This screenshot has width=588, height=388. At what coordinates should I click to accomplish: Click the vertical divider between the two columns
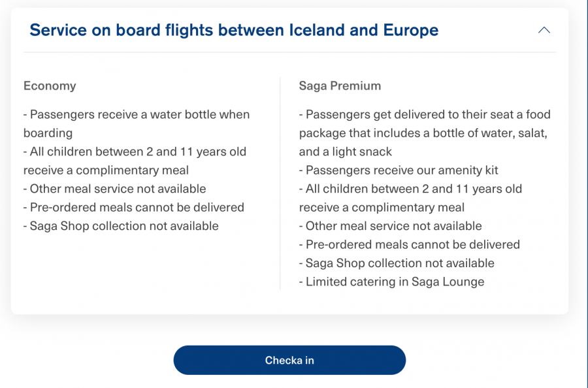tap(280, 183)
